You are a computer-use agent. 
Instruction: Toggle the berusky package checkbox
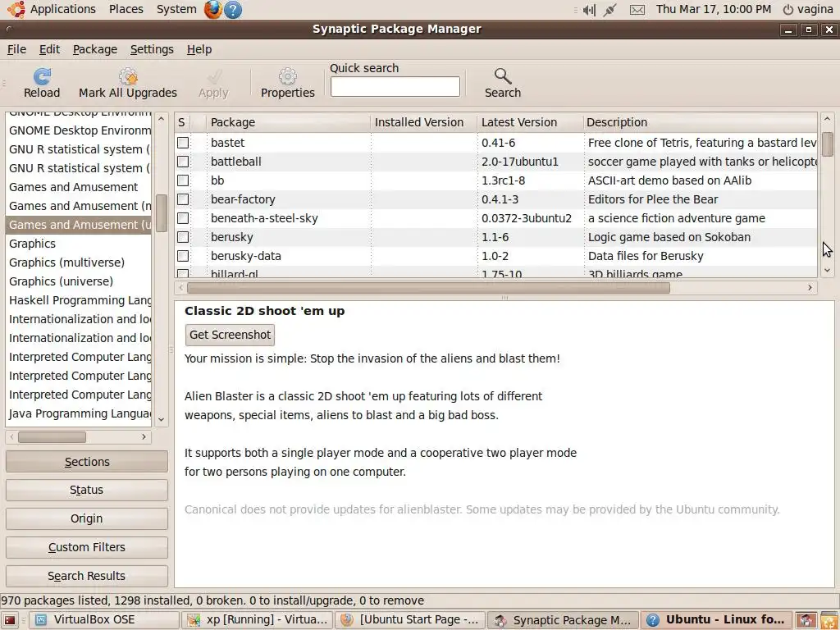click(183, 237)
